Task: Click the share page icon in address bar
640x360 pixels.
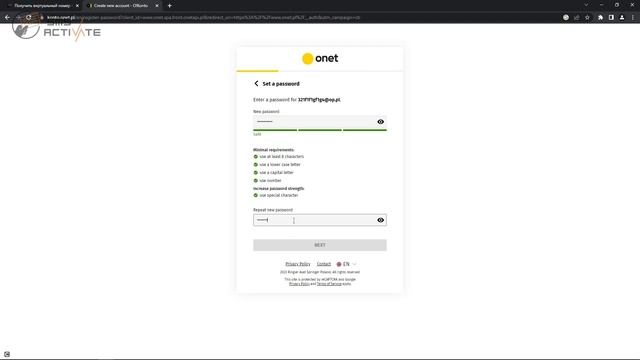Action: click(x=577, y=18)
